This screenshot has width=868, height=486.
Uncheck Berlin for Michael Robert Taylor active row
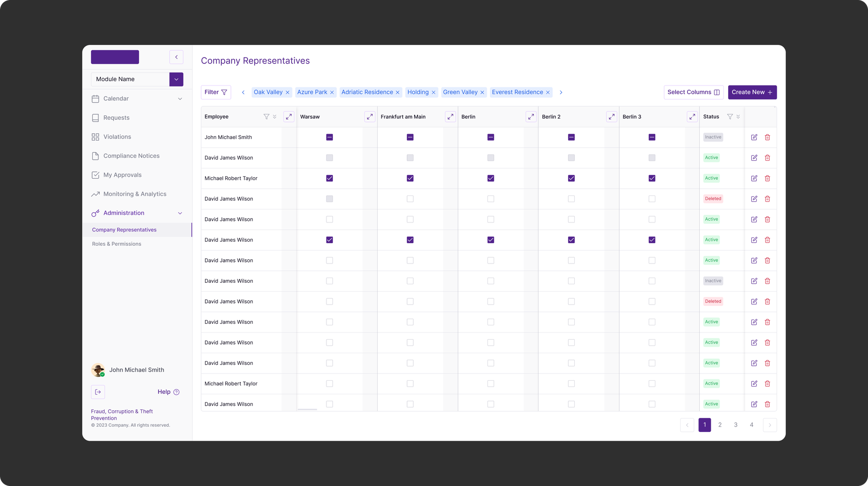(490, 178)
